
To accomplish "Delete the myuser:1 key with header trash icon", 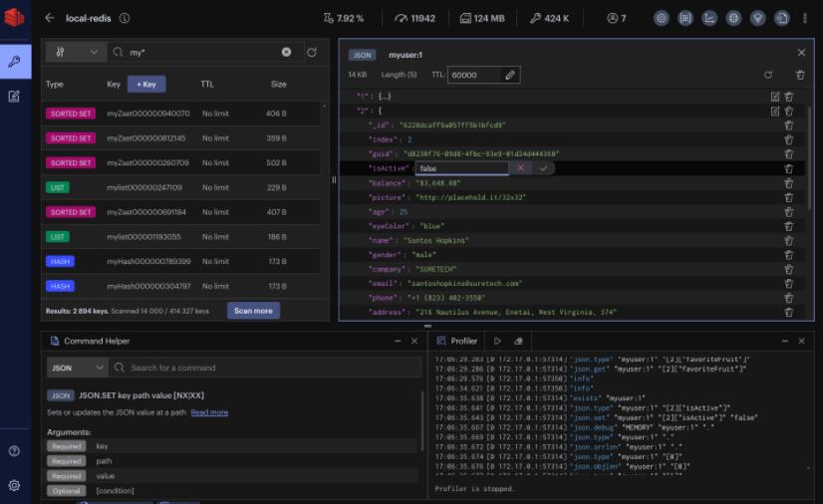I will [800, 75].
